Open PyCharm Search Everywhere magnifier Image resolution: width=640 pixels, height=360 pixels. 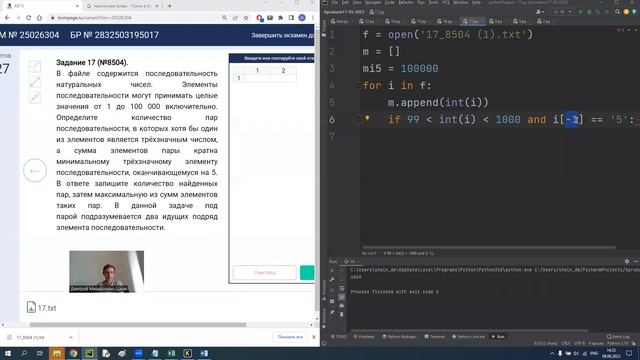[618, 12]
